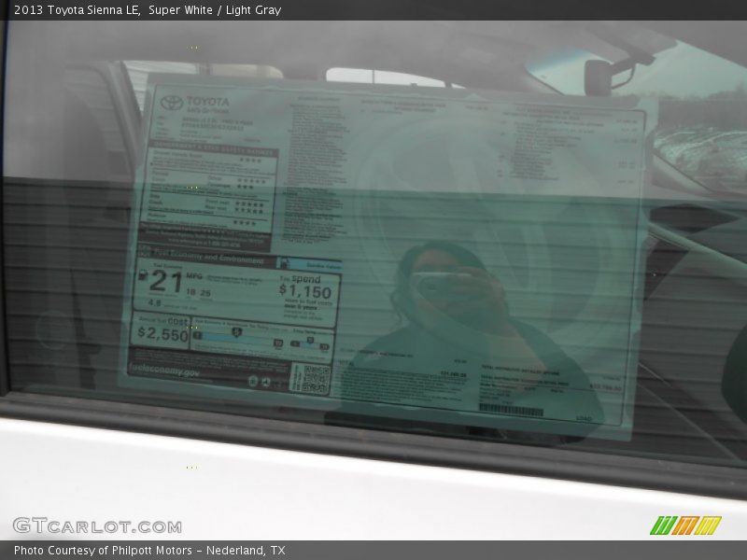The width and height of the screenshot is (747, 560).
Task: Click the '2013 Toyota Sienna LE' title text
Action: click(x=77, y=10)
